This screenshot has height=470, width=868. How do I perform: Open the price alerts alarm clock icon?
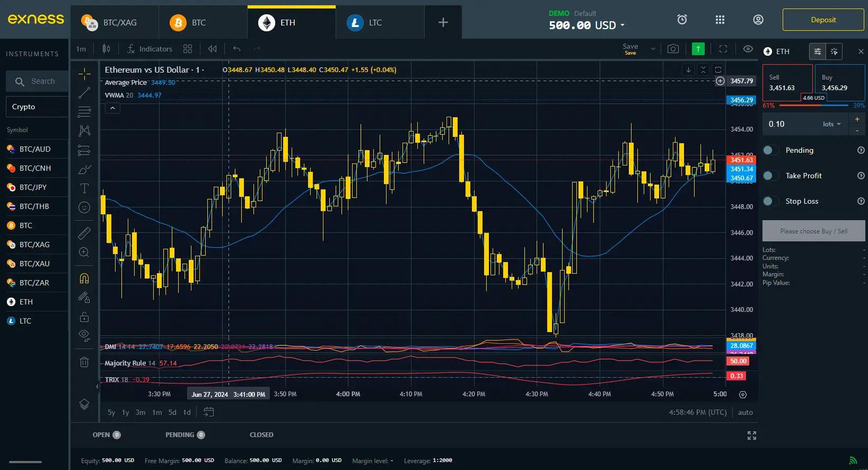[x=682, y=20]
